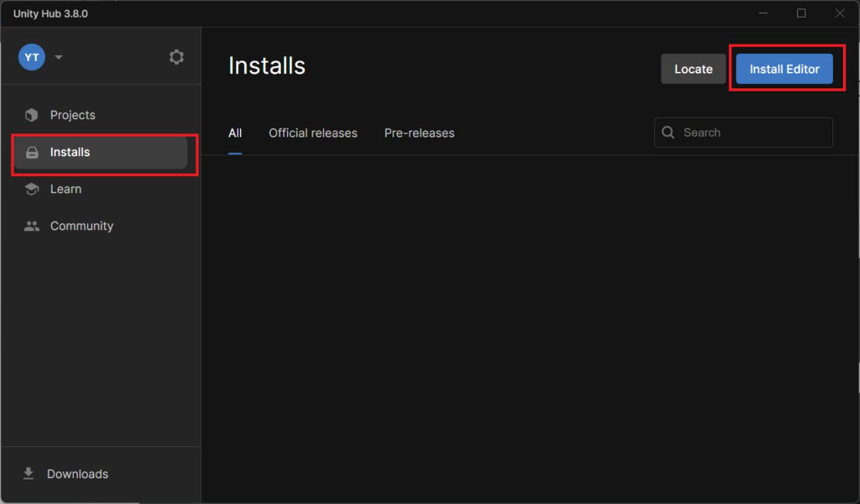Click into the Search installs field
This screenshot has width=860, height=504.
click(744, 133)
